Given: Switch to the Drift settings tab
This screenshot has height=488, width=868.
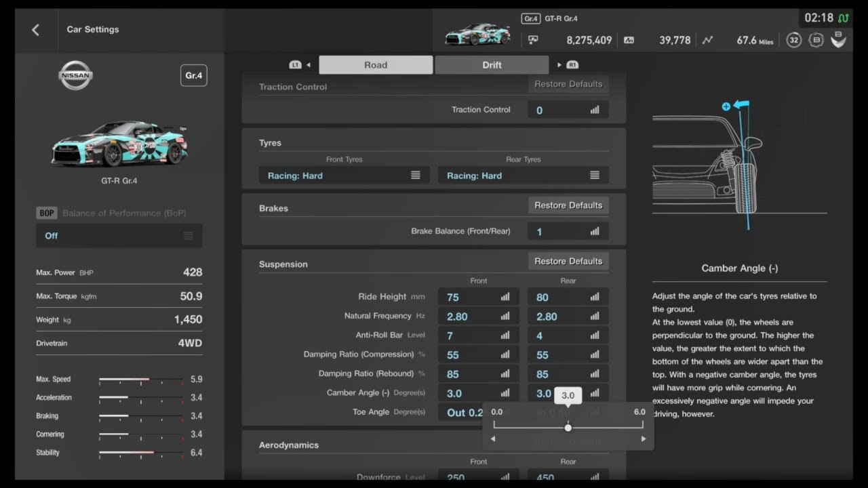Looking at the screenshot, I should (x=492, y=65).
